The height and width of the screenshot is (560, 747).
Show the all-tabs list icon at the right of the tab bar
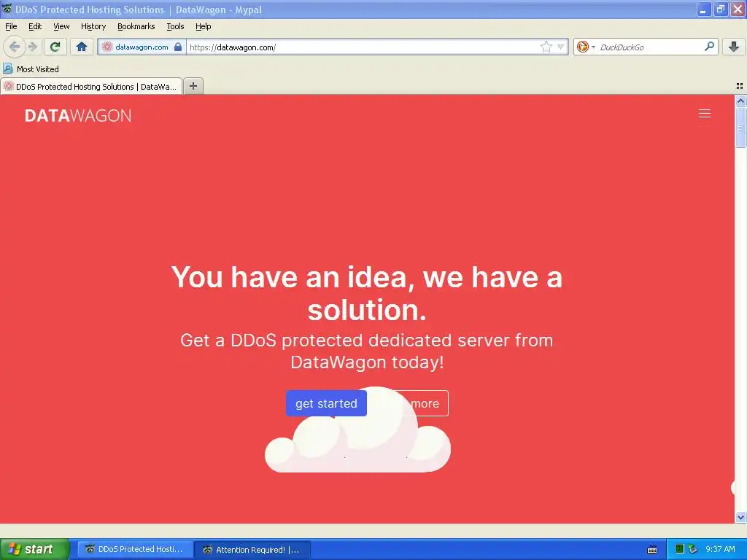[740, 86]
